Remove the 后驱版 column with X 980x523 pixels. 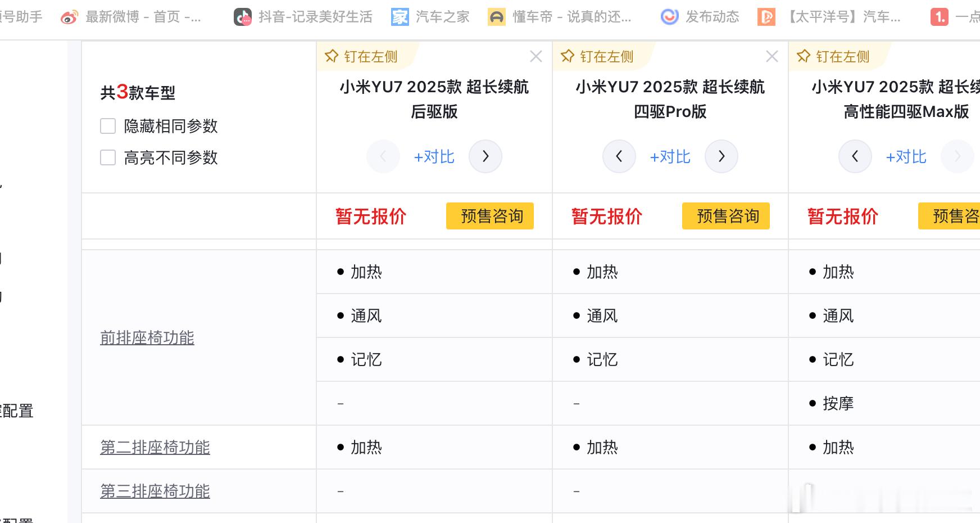(x=536, y=56)
